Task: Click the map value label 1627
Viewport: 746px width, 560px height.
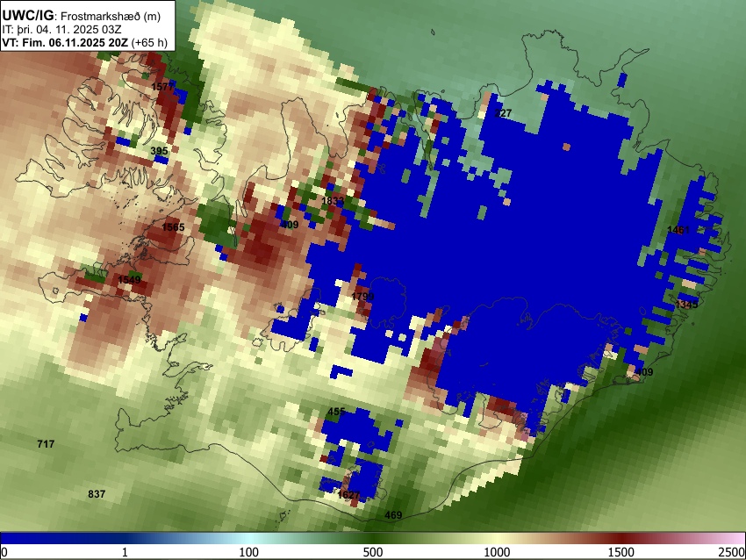Action: pyautogui.click(x=348, y=494)
